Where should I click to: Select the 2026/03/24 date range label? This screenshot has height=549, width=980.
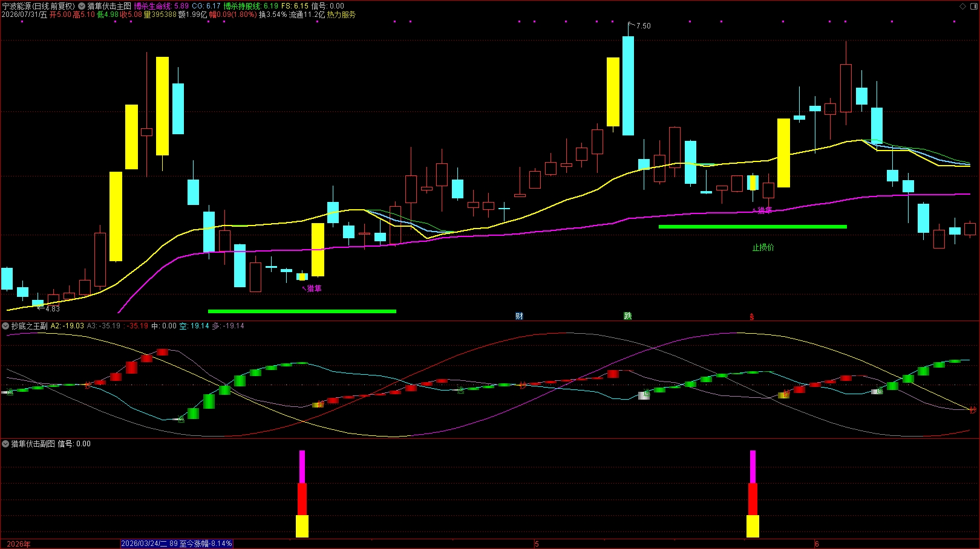click(177, 544)
